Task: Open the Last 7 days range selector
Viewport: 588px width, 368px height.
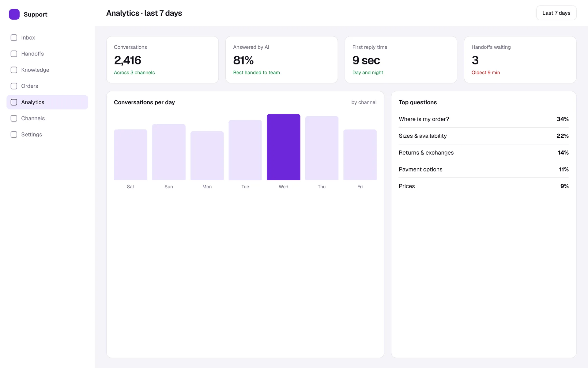Action: click(556, 13)
